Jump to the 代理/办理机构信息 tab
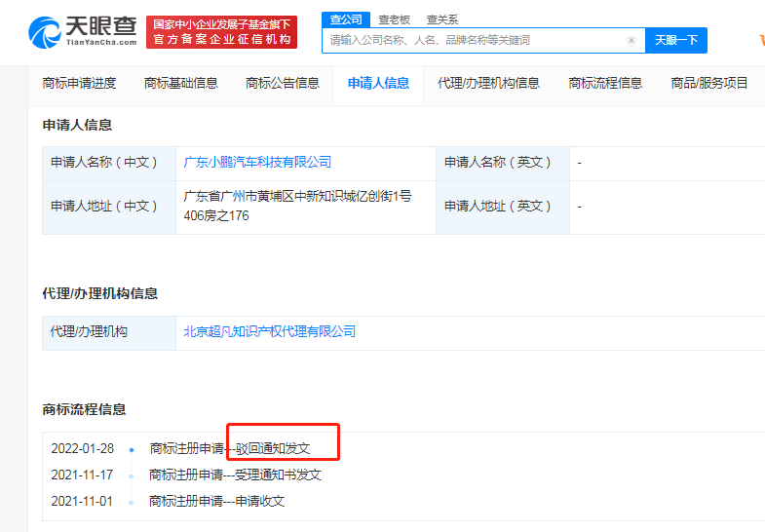This screenshot has width=765, height=532. pos(488,84)
